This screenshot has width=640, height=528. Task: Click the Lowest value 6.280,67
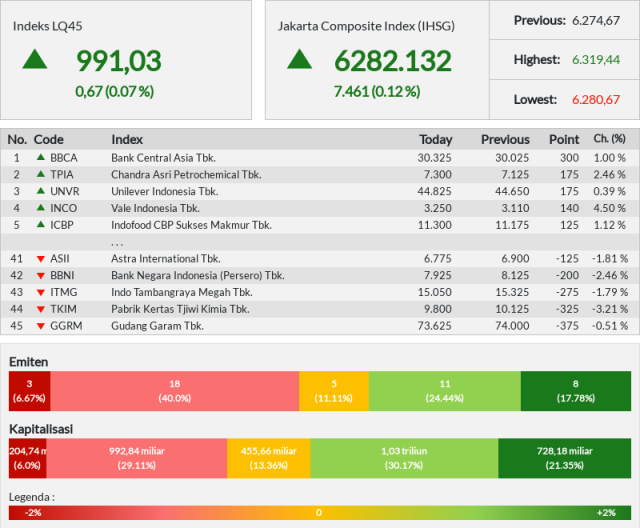(596, 100)
